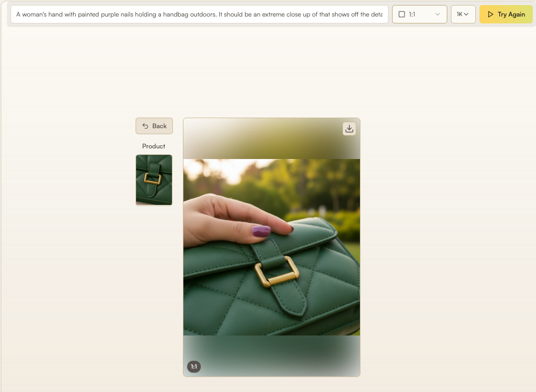This screenshot has width=536, height=392.
Task: Open the aspect ratio combo box labeled 1:1
Action: (x=419, y=14)
